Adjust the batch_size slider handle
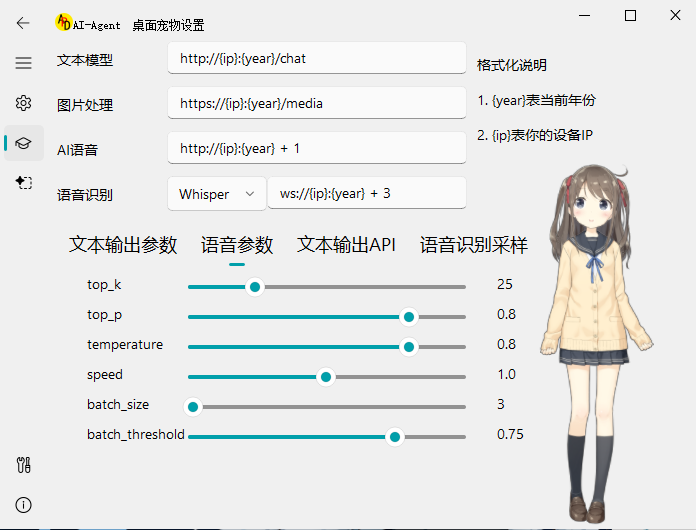Screen dimensions: 696x530 point(193,407)
